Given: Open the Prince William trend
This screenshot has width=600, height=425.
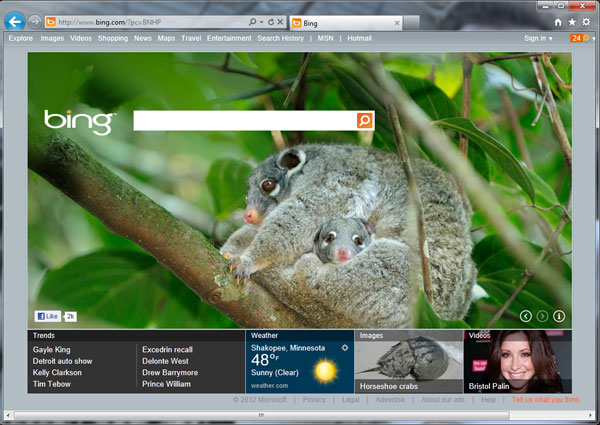Looking at the screenshot, I should coord(166,384).
